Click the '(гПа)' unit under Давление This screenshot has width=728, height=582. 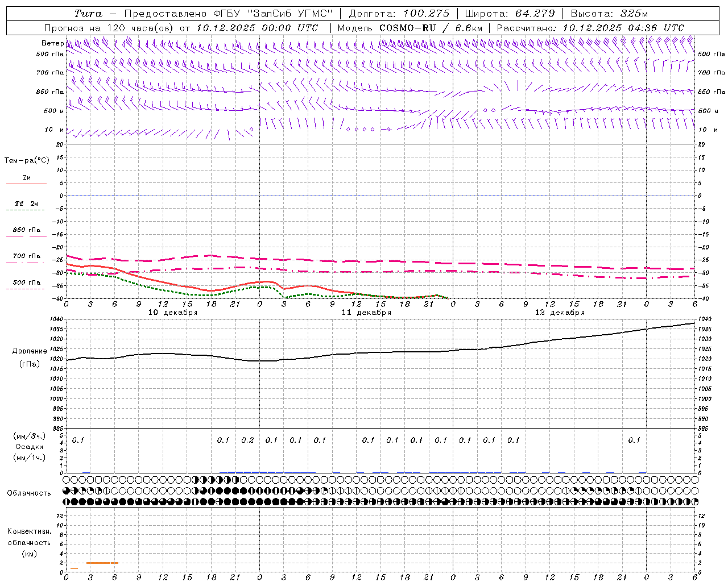pos(30,364)
